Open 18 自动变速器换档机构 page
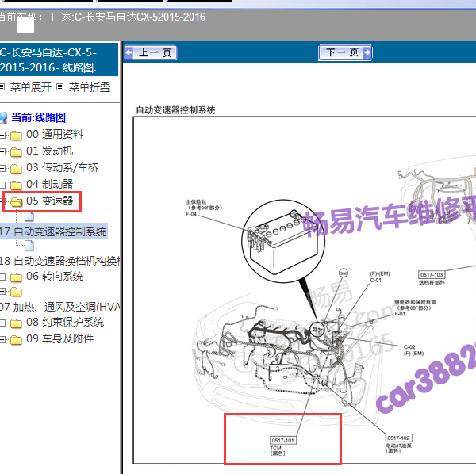This screenshot has height=474, width=476. coord(59,261)
